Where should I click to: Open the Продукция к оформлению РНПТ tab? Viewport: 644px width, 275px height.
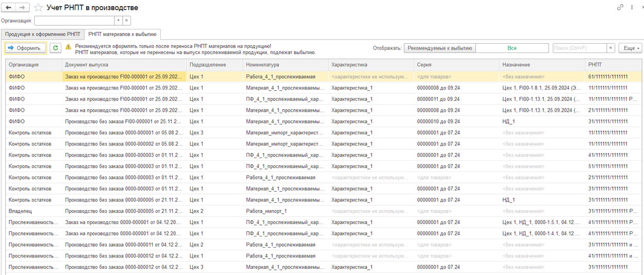click(43, 34)
